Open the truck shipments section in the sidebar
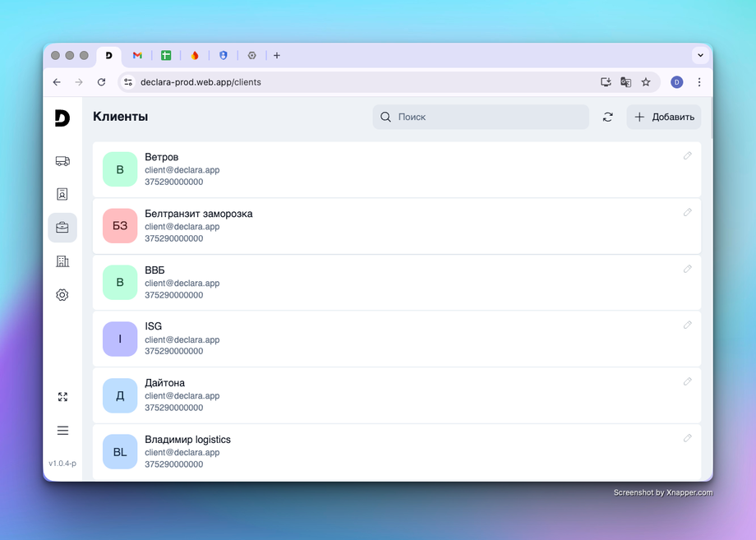The image size is (756, 540). point(62,160)
